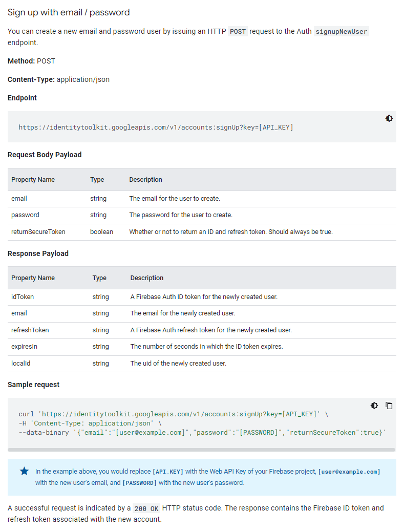Image resolution: width=404 pixels, height=532 pixels.
Task: Click 'localId' property name cell
Action: click(x=20, y=364)
